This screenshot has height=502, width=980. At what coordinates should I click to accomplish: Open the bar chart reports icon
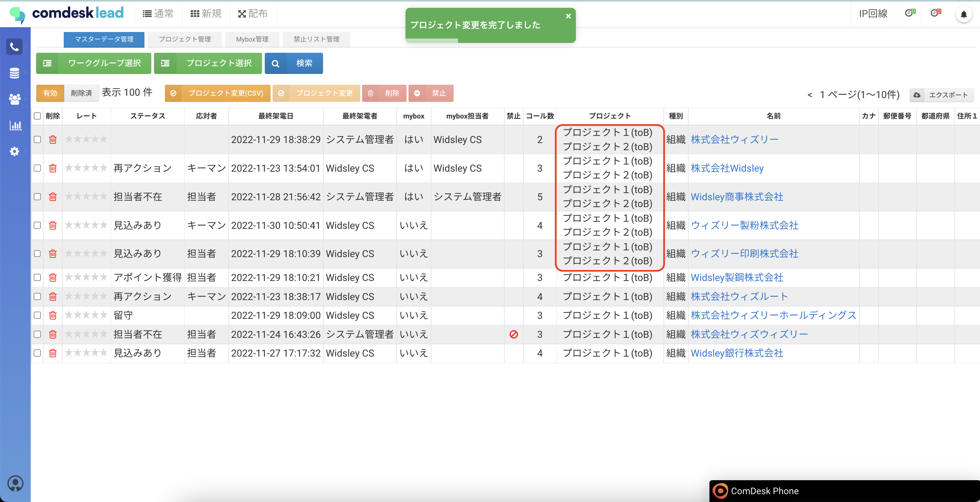pos(15,125)
